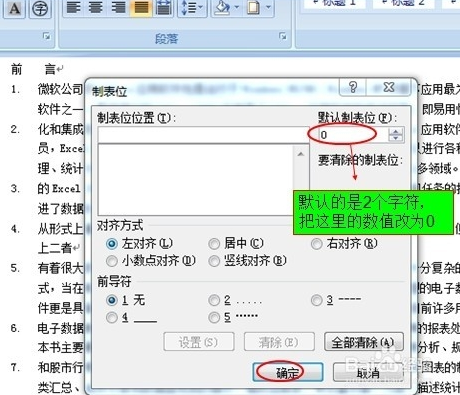Select leader option 1 无

125,300
